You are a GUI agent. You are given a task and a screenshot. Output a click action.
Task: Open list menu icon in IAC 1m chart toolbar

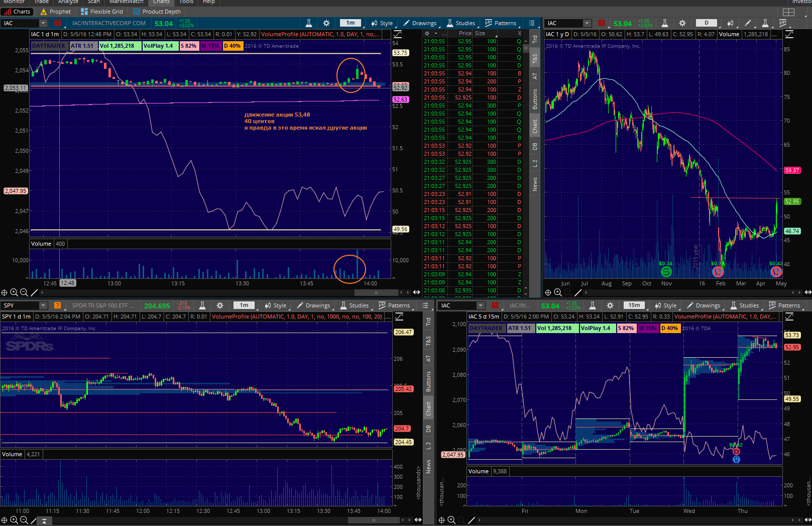tap(532, 23)
